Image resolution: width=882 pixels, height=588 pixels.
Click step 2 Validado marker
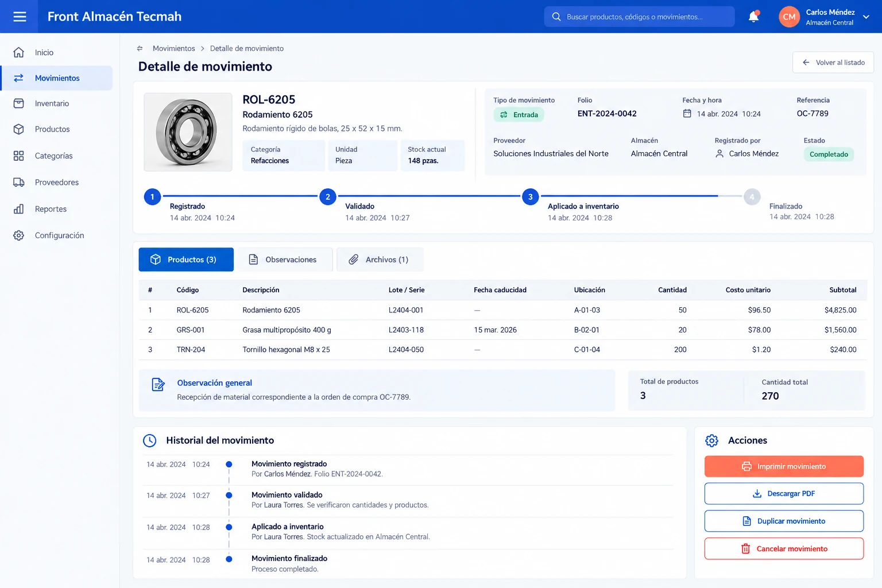tap(328, 197)
